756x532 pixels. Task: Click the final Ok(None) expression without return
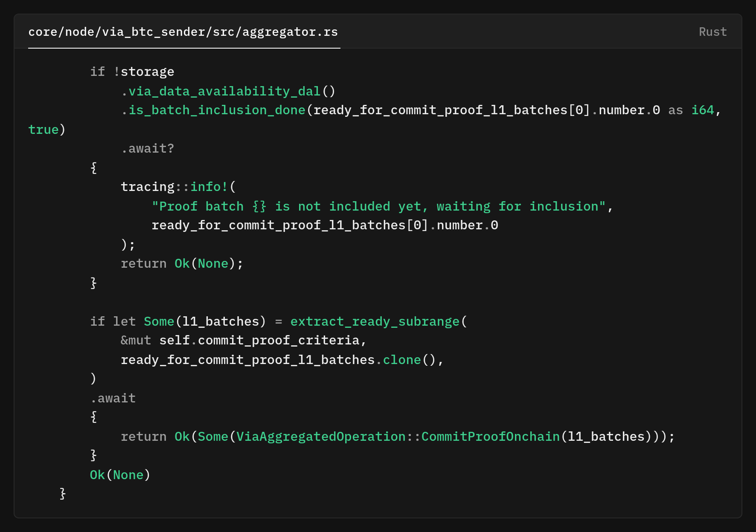[x=120, y=475]
